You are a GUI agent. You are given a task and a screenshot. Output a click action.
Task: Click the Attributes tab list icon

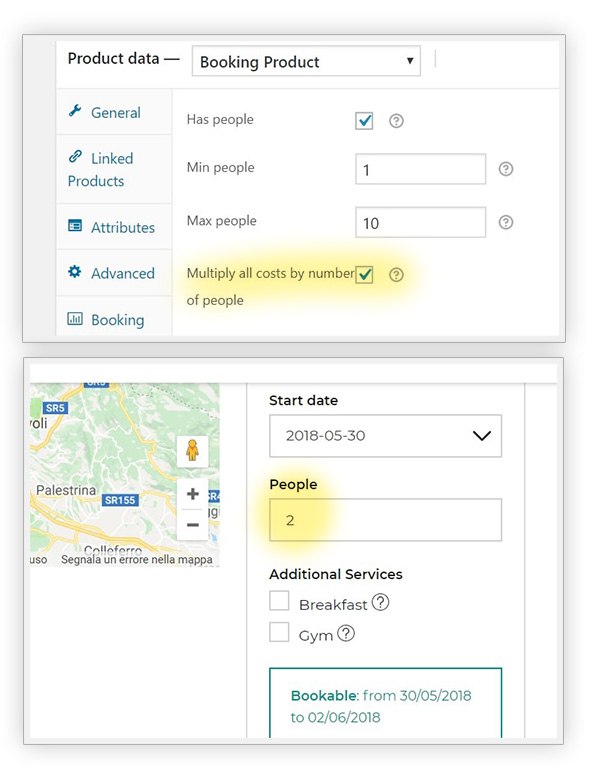tap(75, 226)
